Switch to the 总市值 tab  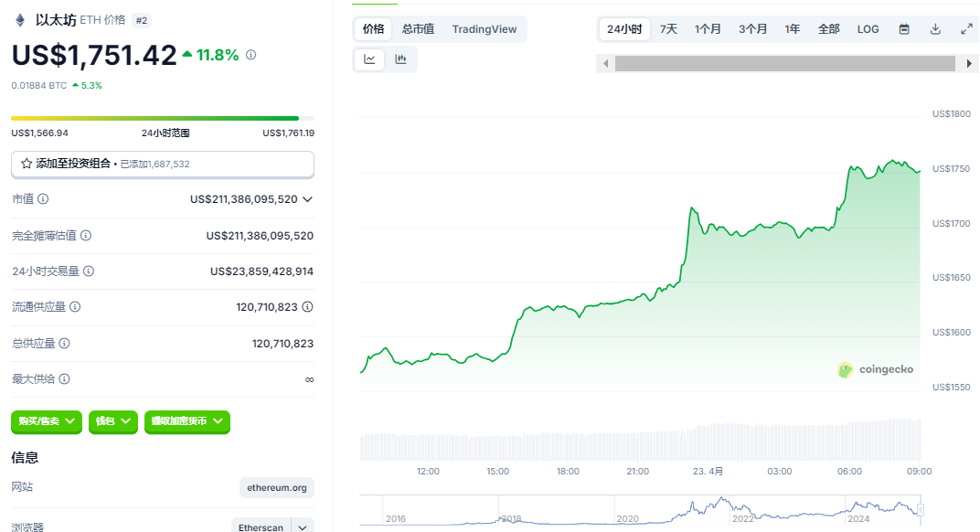point(418,29)
